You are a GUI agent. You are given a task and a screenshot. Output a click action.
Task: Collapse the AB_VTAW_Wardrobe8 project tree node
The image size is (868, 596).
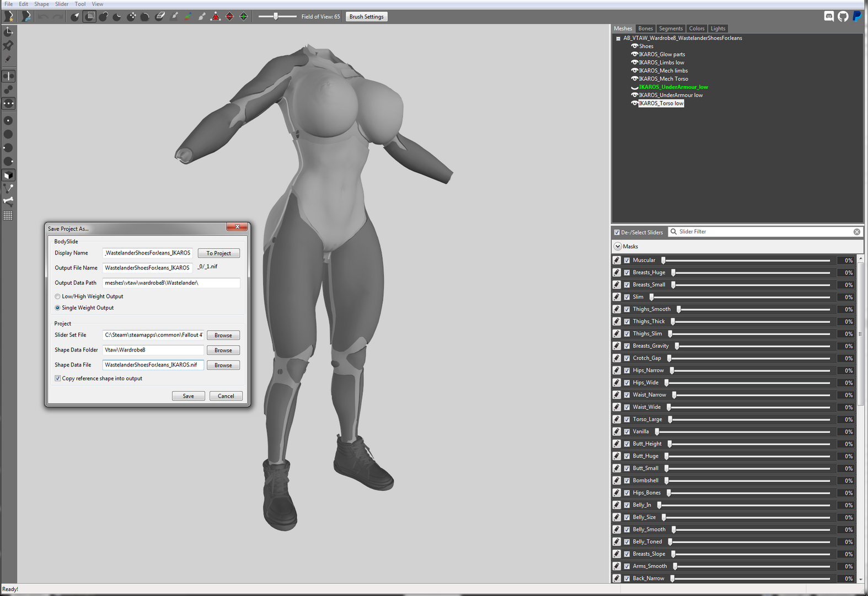click(618, 39)
